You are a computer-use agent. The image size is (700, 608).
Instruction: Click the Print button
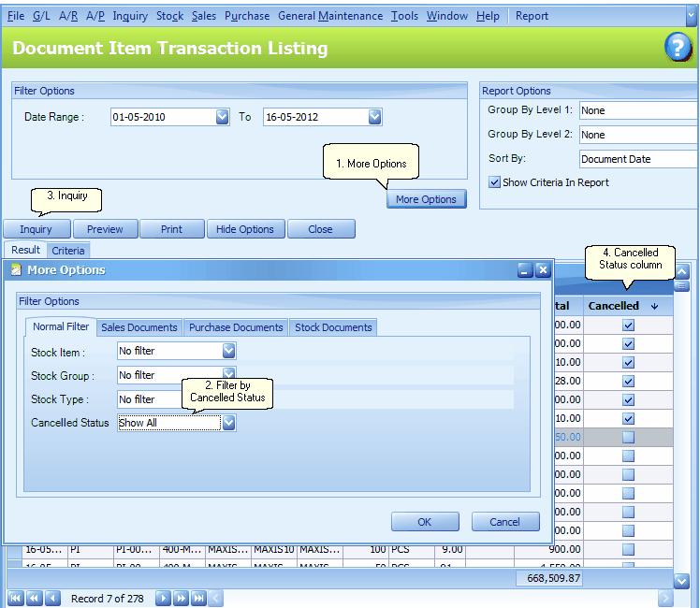pyautogui.click(x=172, y=229)
